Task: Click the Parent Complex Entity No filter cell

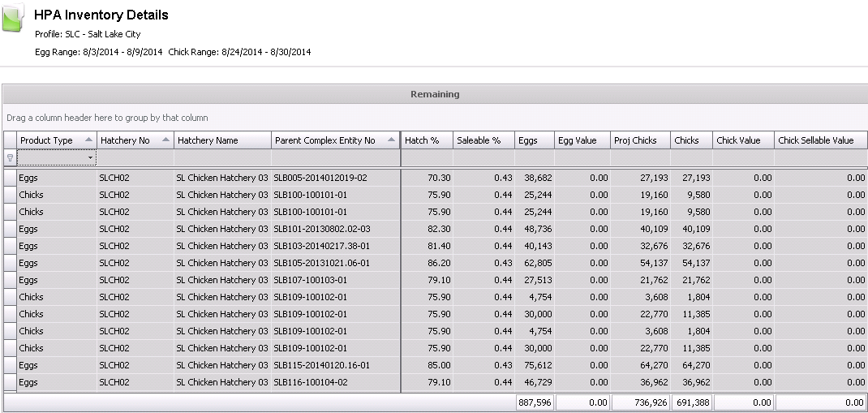Action: coord(336,157)
